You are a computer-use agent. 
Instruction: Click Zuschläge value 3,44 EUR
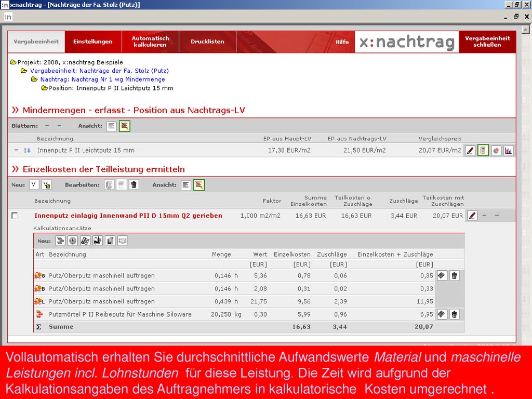(404, 216)
